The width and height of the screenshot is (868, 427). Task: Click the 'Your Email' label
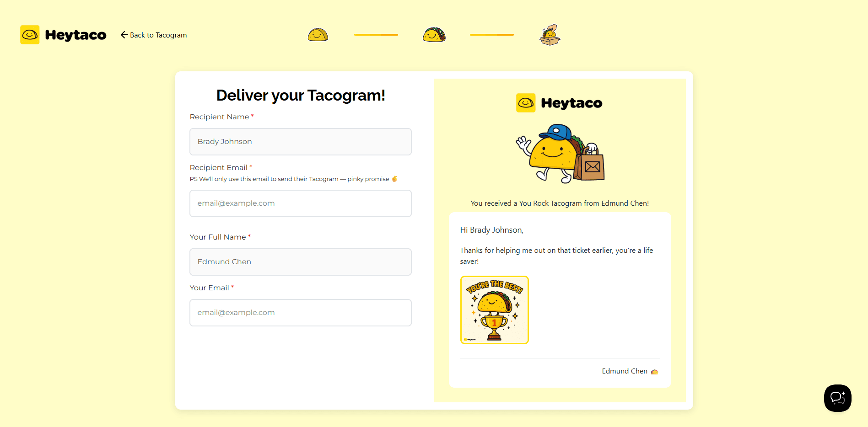tap(210, 288)
